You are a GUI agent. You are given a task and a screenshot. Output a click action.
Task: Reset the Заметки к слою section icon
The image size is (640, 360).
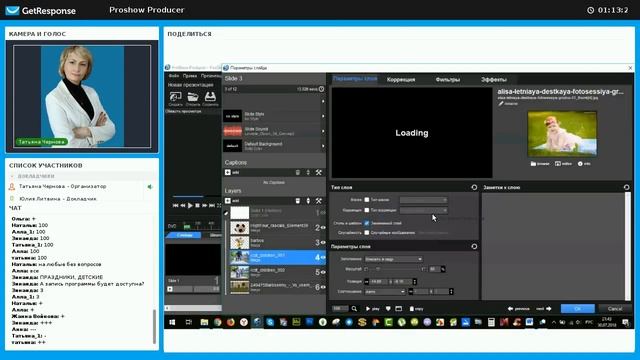627,187
